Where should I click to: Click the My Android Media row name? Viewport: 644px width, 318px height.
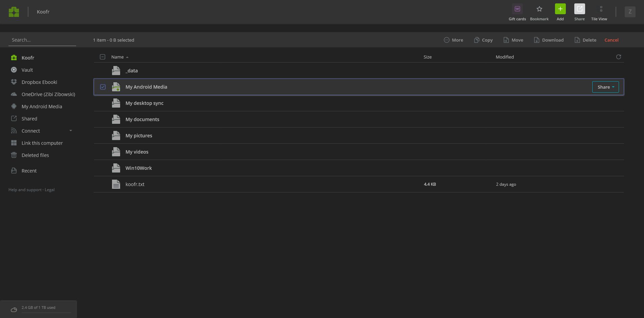pos(146,87)
